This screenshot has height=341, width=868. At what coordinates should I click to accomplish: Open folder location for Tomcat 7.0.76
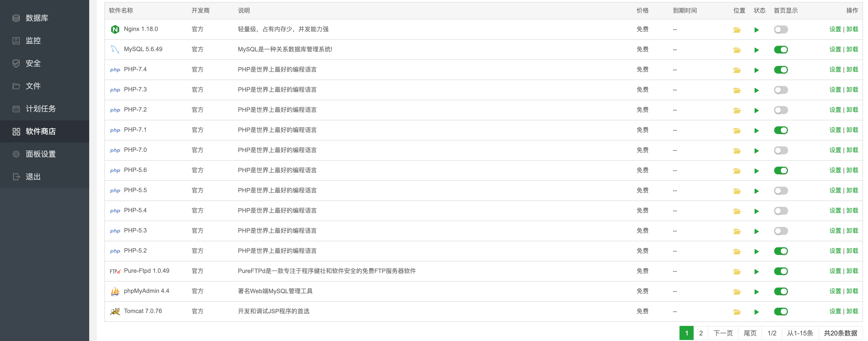point(737,312)
